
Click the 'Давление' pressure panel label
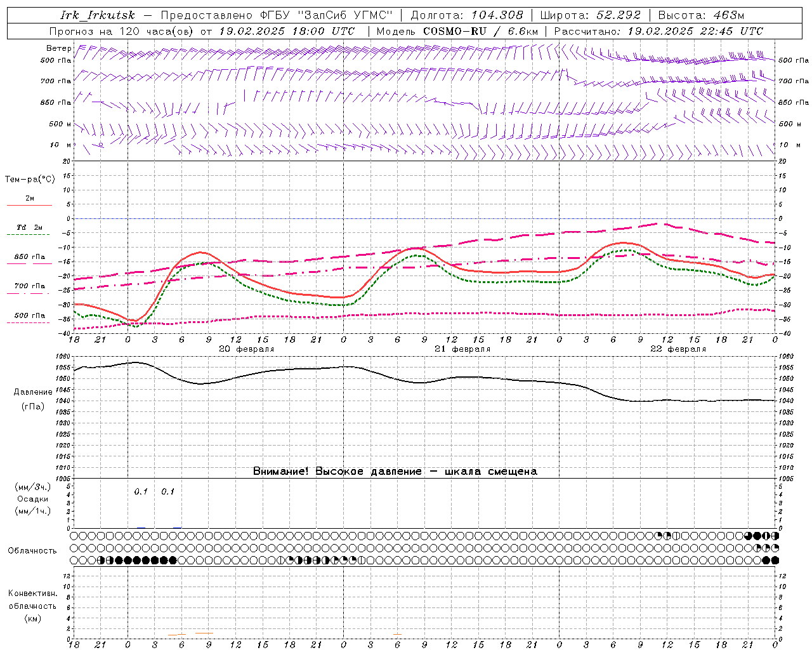tap(33, 392)
